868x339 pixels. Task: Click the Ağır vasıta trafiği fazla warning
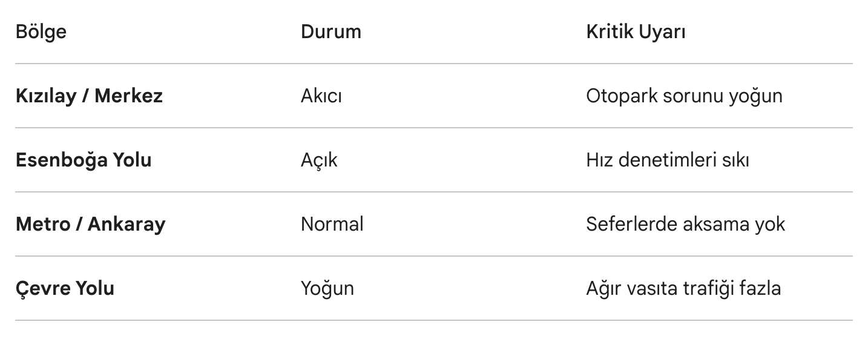point(683,288)
